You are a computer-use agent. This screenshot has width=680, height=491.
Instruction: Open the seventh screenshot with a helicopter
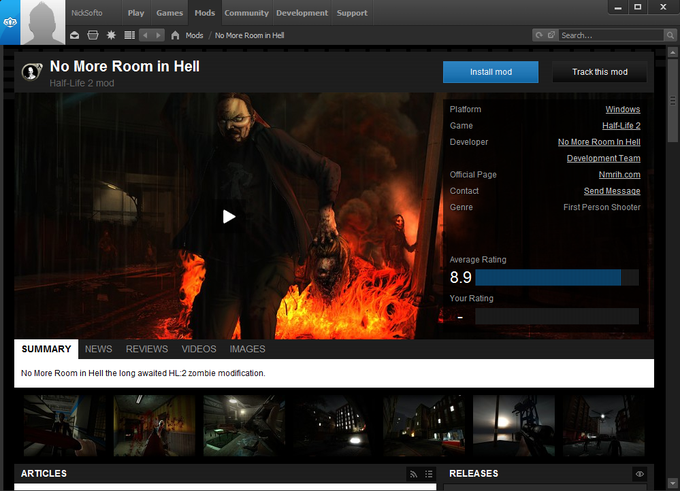pyautogui.click(x=604, y=426)
